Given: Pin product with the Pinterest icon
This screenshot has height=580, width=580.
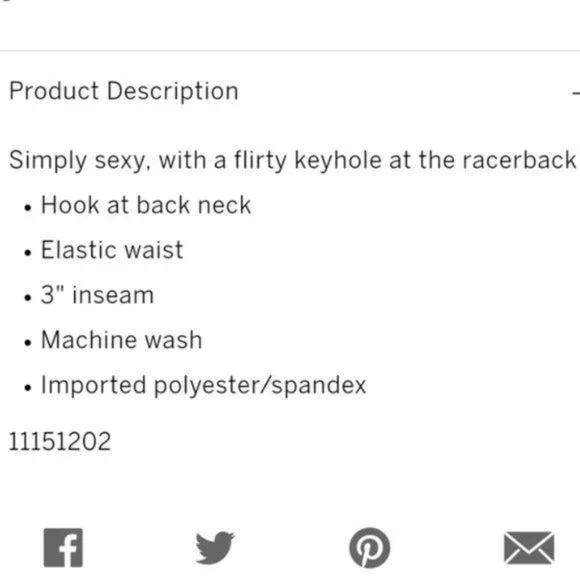Looking at the screenshot, I should point(370,548).
